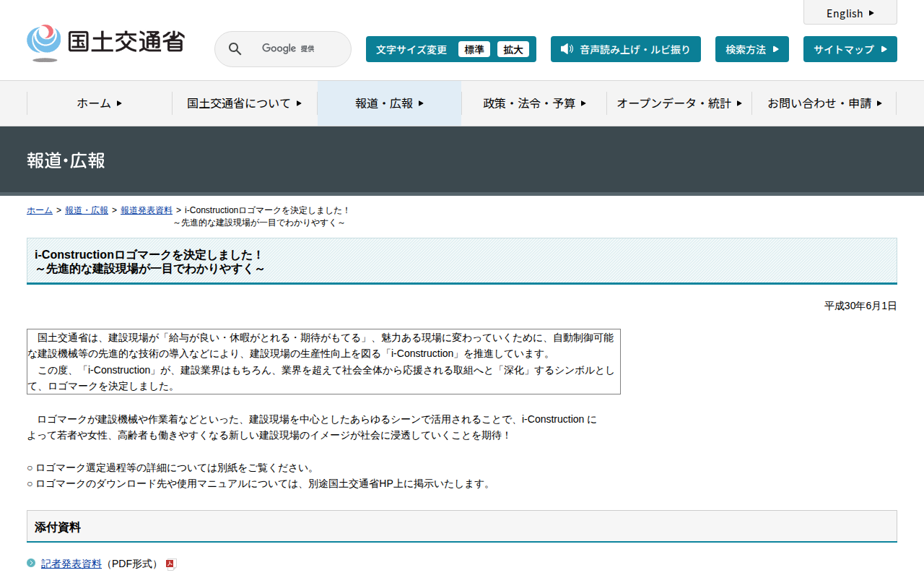Click the MLIT logo emblem
The height and width of the screenshot is (578, 924).
[x=44, y=42]
